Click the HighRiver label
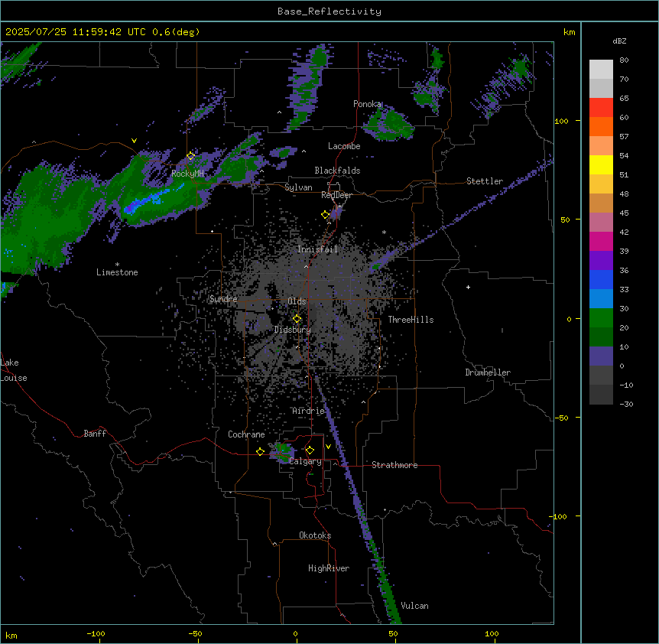659x644 pixels. coord(329,568)
